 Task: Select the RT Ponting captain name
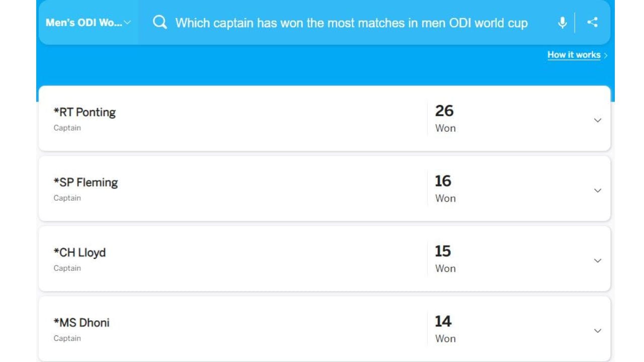tap(85, 112)
